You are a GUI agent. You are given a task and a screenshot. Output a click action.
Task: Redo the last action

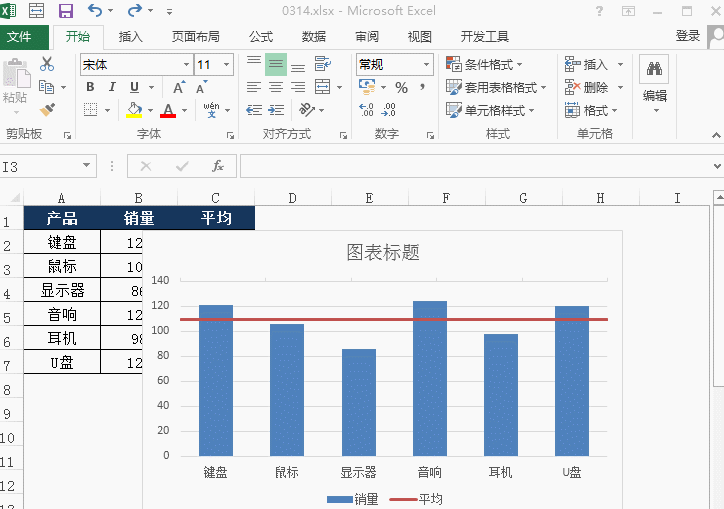tap(135, 11)
